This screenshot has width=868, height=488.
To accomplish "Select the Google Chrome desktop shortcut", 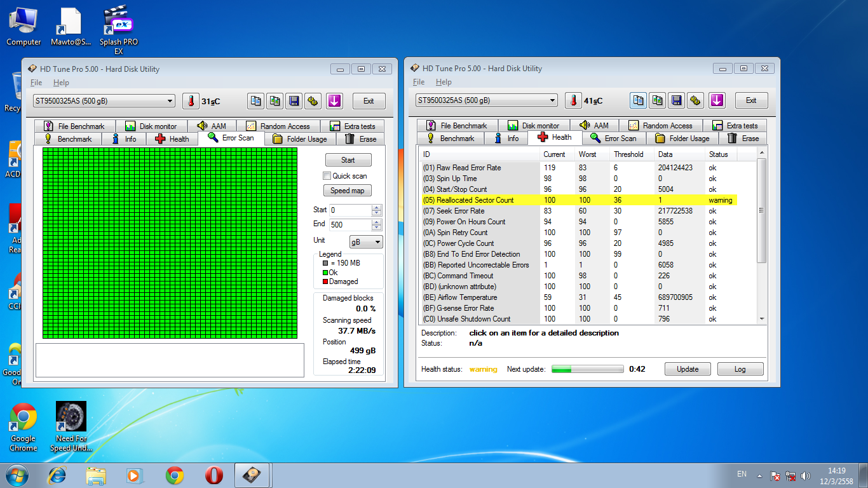I will [23, 427].
